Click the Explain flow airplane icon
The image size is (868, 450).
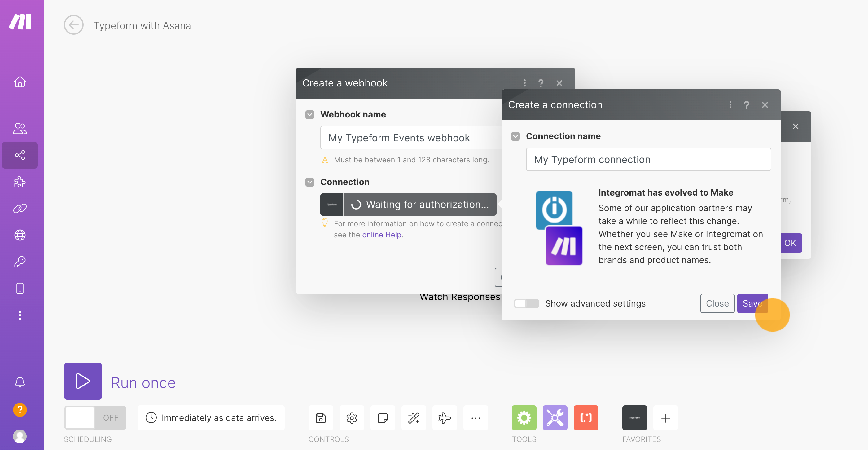point(445,418)
